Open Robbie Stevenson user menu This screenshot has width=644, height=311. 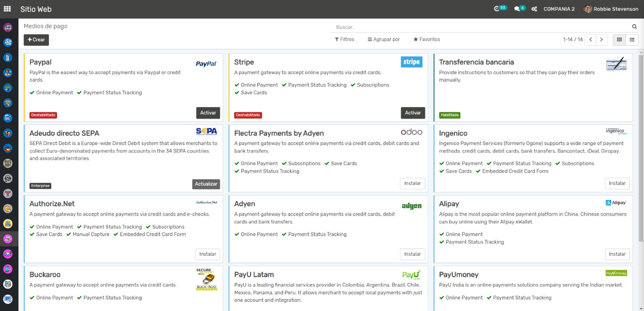[611, 9]
